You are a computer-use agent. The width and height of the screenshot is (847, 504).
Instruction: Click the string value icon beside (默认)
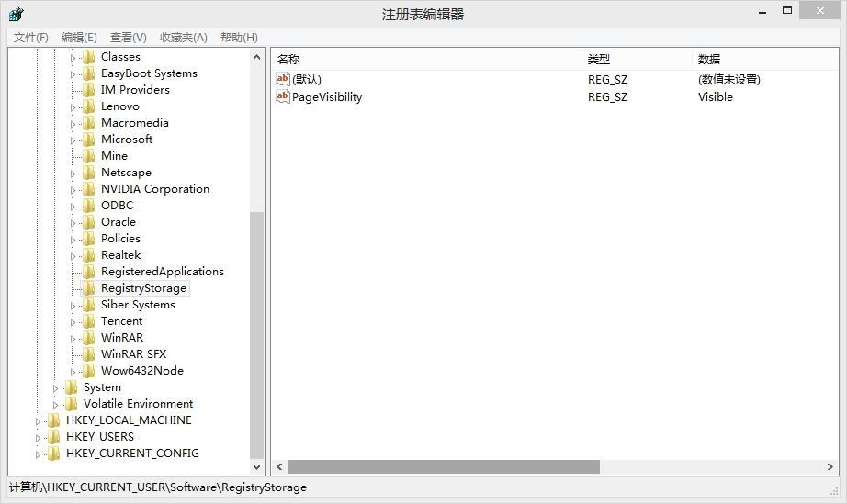283,79
